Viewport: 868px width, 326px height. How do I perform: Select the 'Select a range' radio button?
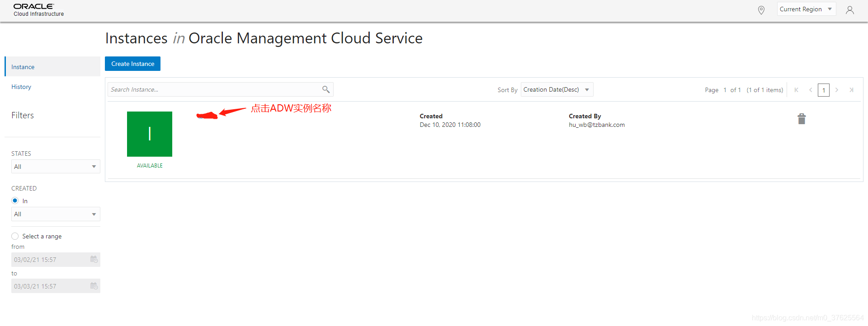(x=15, y=236)
